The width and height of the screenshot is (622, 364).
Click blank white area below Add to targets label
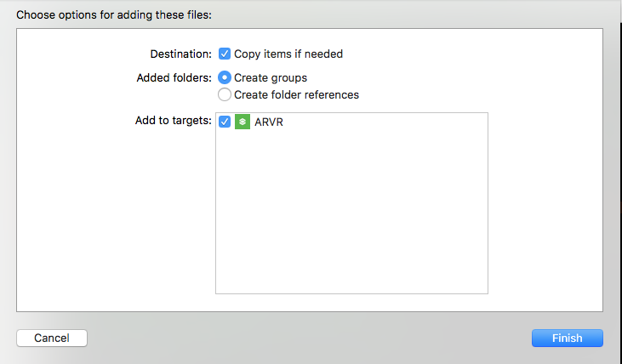point(116,218)
